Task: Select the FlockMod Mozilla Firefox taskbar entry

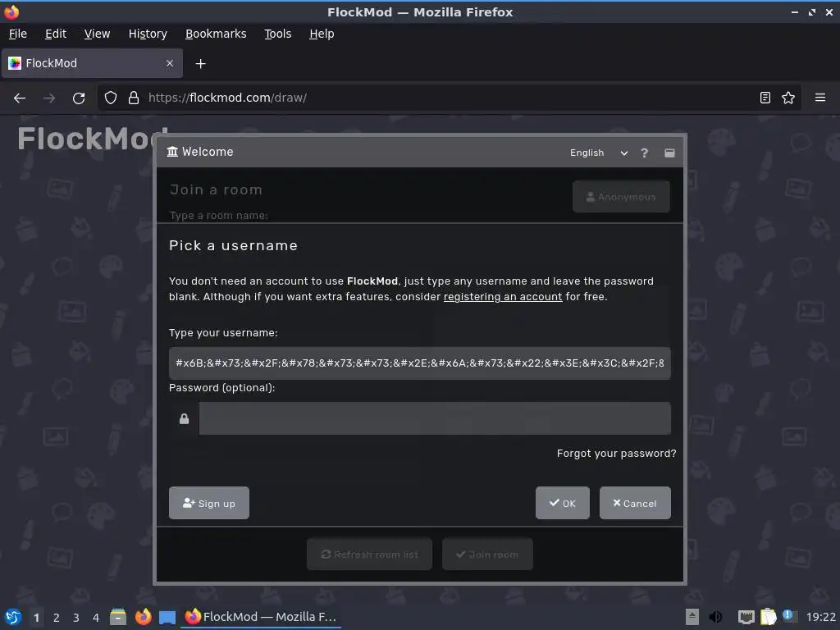Action: 261,617
